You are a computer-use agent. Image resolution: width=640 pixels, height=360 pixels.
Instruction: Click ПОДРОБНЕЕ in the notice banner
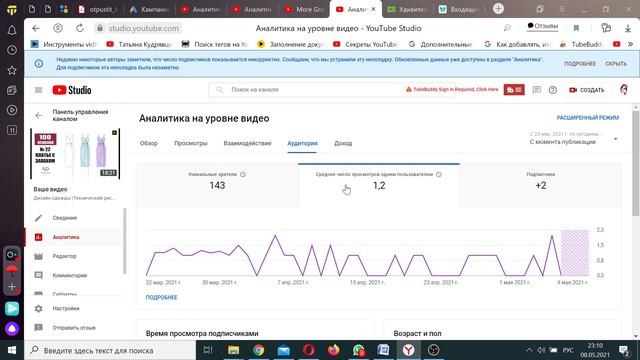click(x=580, y=64)
